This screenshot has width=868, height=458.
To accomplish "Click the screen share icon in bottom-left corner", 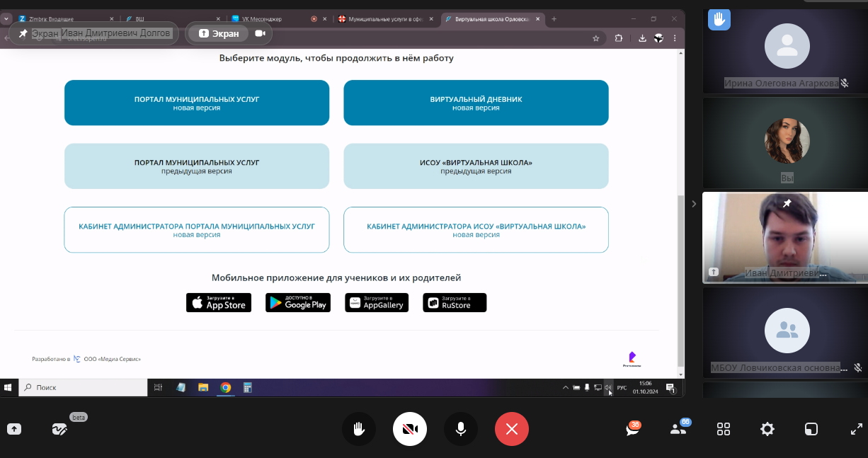I will tap(14, 429).
